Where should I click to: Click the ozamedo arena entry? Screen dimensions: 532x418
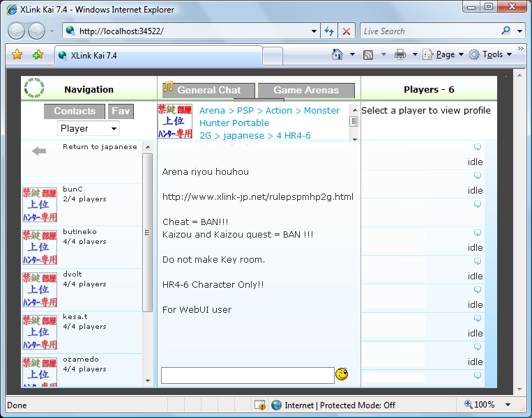[x=82, y=370]
